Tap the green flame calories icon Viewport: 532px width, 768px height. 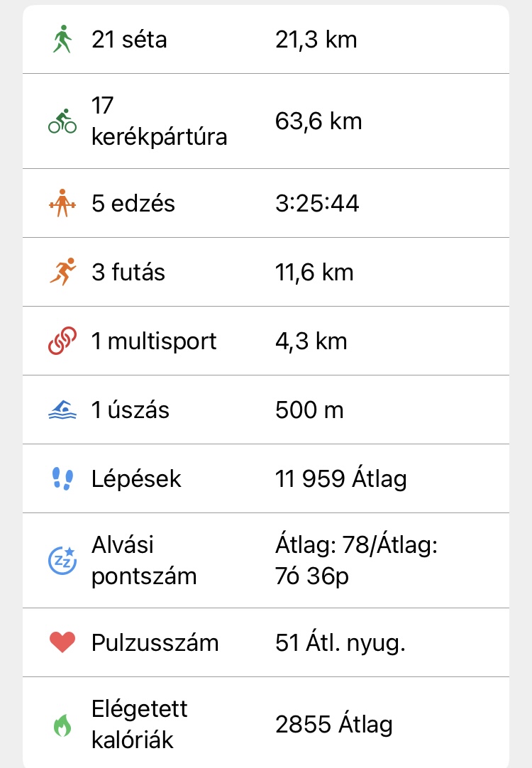tap(62, 725)
